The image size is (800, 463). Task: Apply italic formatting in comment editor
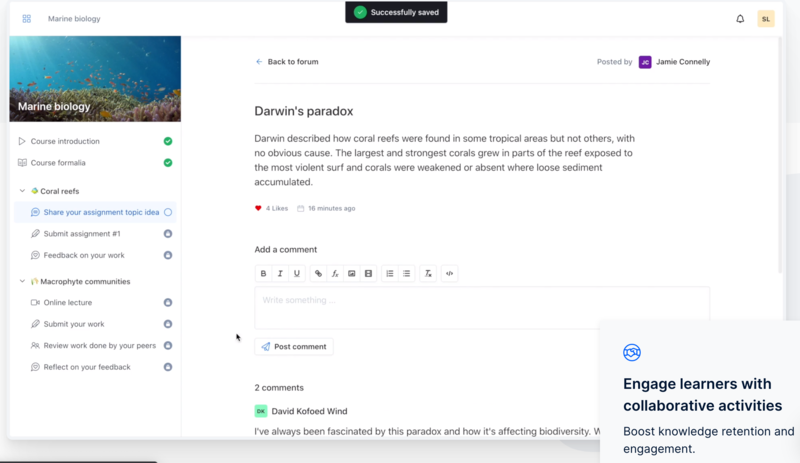tap(280, 273)
